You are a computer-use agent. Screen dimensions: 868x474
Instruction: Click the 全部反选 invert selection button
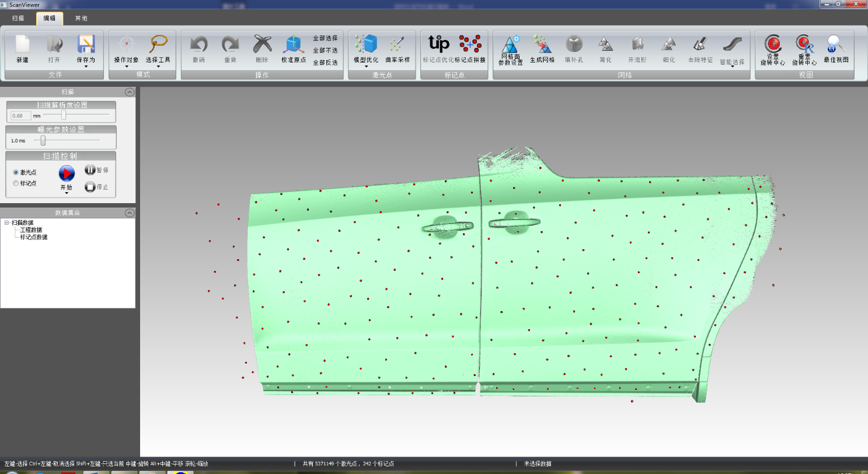click(x=325, y=62)
